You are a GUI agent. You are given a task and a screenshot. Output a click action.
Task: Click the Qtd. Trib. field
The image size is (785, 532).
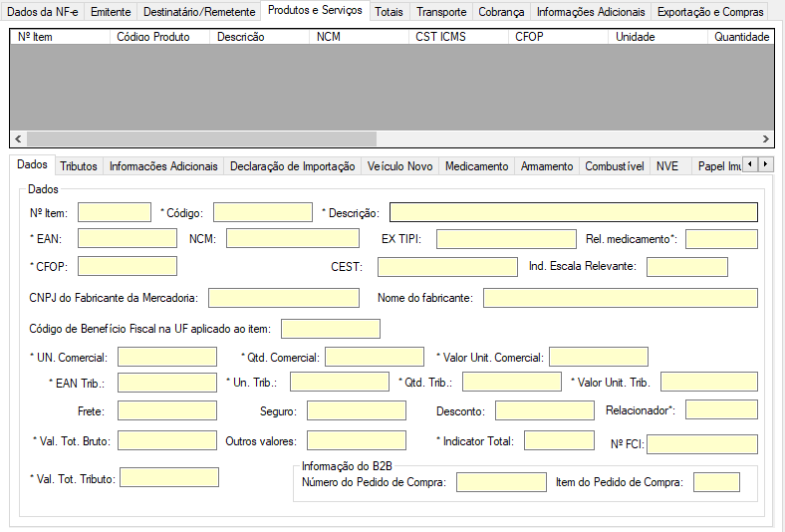coord(512,382)
